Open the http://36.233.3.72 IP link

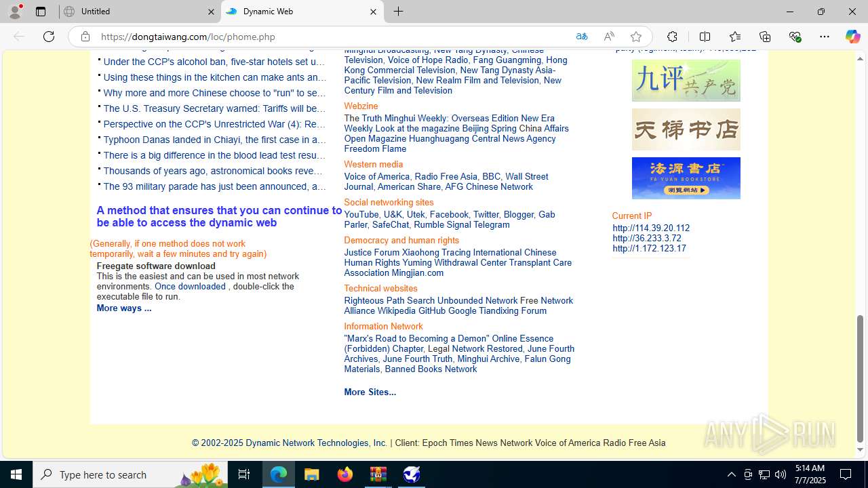647,239
